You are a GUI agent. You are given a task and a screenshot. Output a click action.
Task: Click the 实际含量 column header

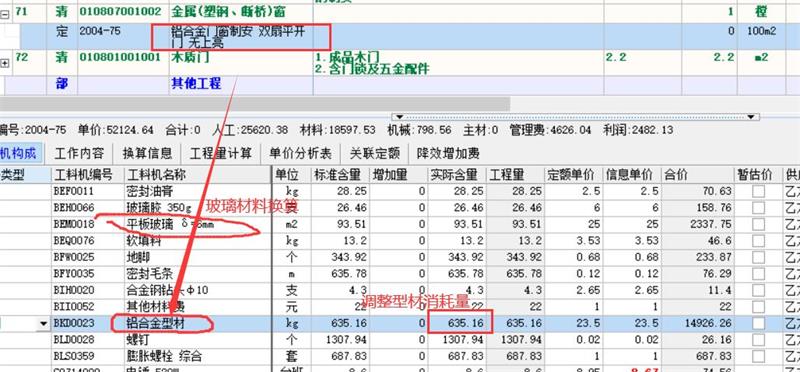457,175
